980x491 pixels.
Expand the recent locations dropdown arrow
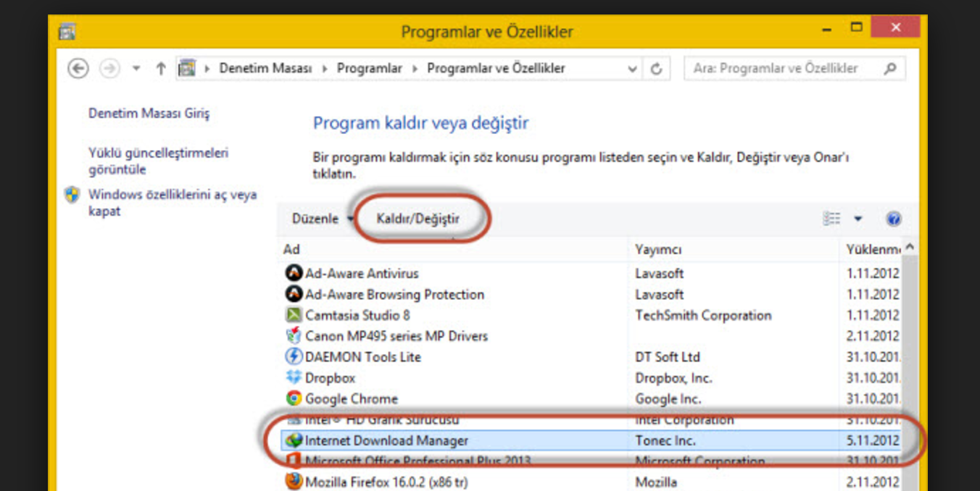tap(136, 69)
